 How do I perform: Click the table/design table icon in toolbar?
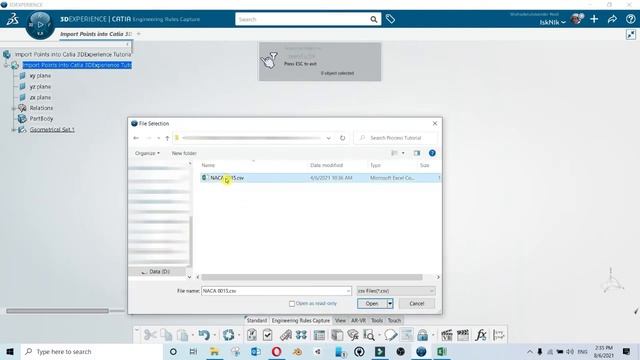[319, 335]
